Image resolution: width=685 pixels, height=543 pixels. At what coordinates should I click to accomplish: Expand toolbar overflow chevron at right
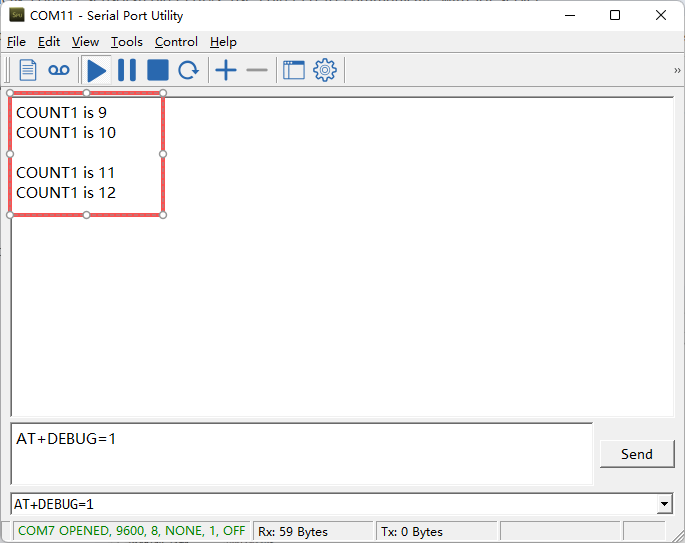677,70
